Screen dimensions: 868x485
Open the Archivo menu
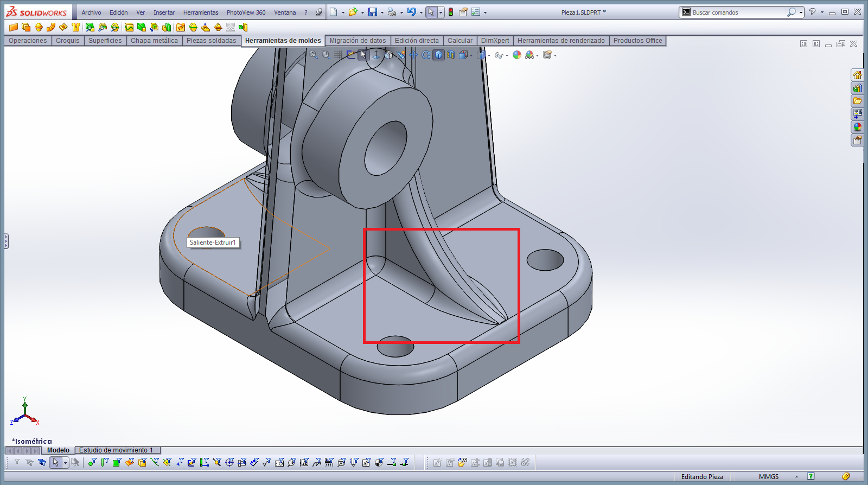click(91, 12)
